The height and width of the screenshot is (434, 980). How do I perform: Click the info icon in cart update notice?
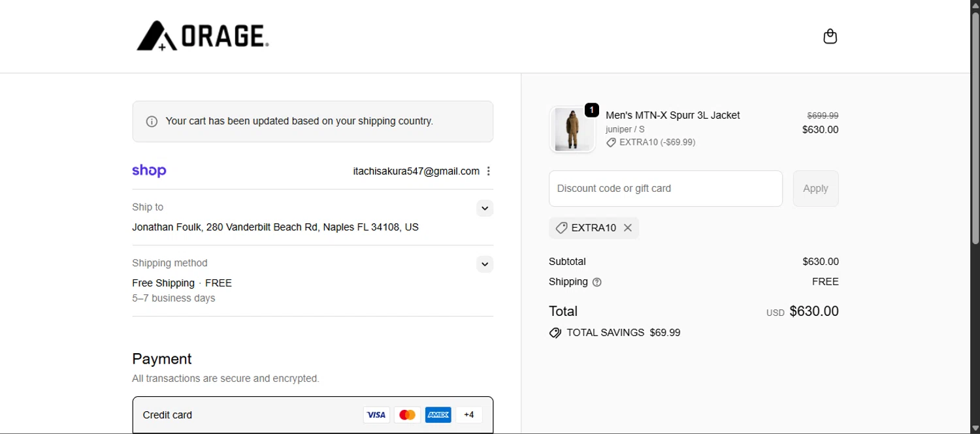(152, 121)
